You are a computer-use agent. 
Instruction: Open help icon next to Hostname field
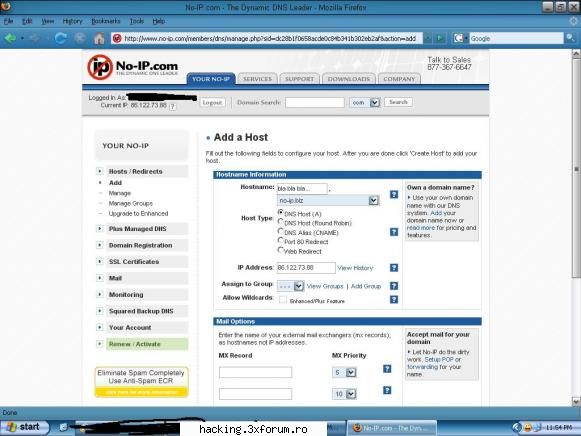(x=394, y=194)
